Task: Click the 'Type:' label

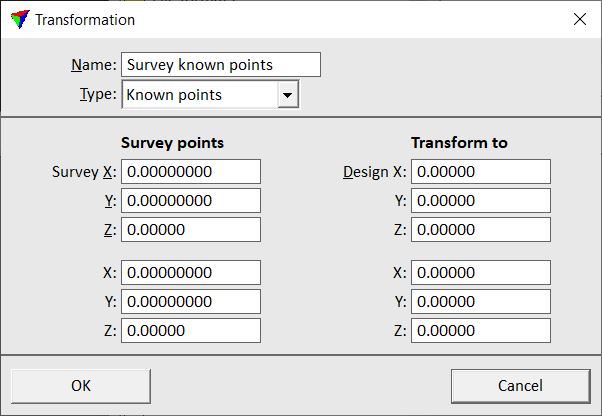Action: (x=98, y=94)
